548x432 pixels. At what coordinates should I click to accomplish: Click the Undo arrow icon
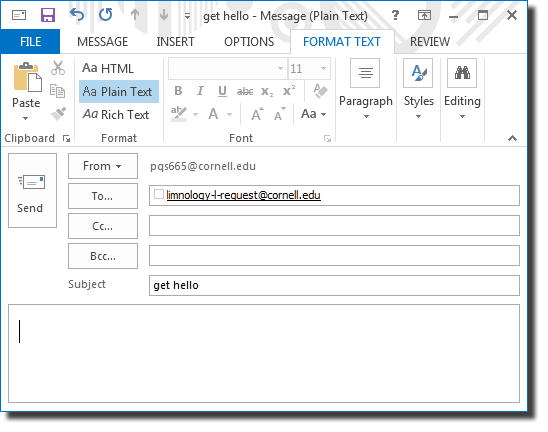[77, 15]
